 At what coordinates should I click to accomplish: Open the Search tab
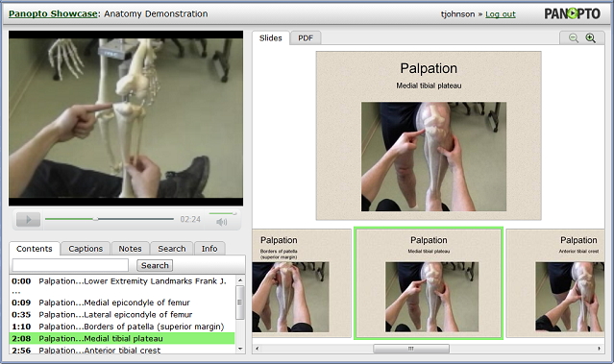click(x=171, y=249)
